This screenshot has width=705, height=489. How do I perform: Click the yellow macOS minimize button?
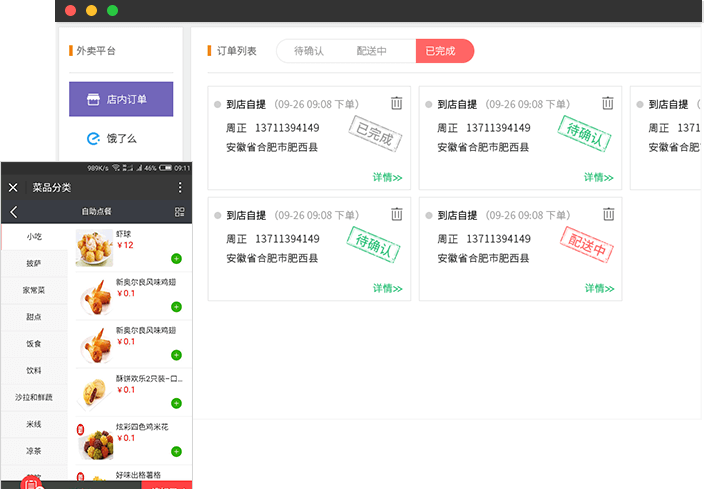91,10
